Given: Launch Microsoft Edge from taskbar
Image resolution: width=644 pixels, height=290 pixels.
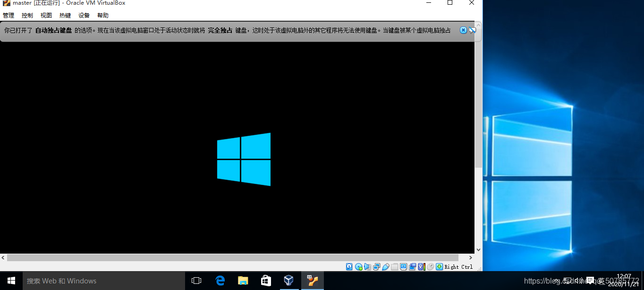Looking at the screenshot, I should [x=220, y=281].
